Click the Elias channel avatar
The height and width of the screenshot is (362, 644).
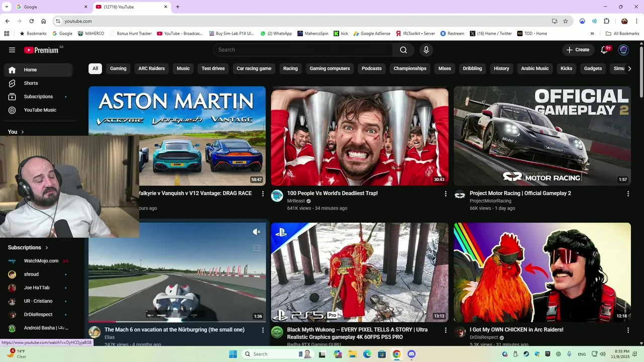[95, 332]
